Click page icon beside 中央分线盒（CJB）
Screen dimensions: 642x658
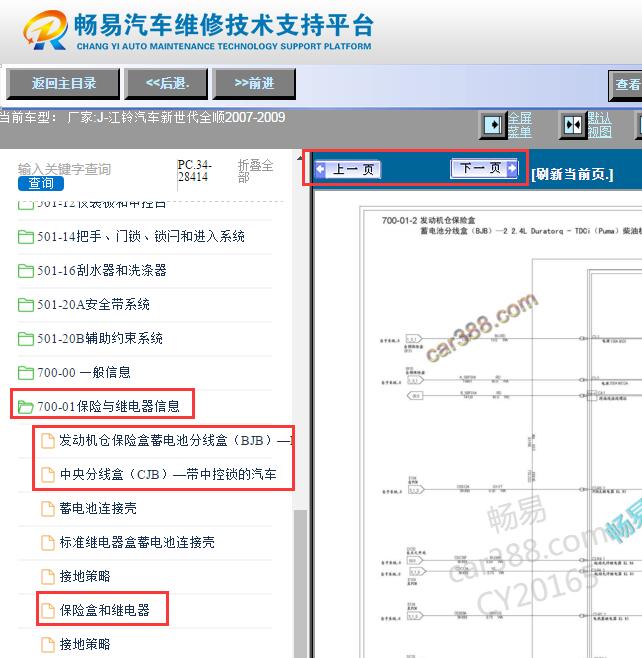tap(48, 475)
